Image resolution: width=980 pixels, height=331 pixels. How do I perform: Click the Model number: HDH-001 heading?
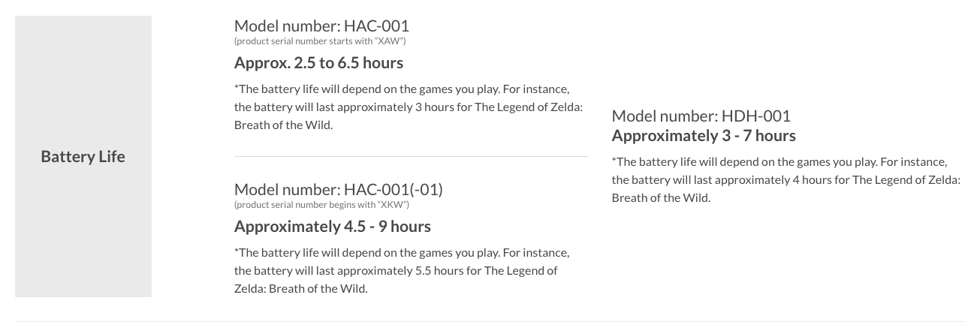point(701,116)
